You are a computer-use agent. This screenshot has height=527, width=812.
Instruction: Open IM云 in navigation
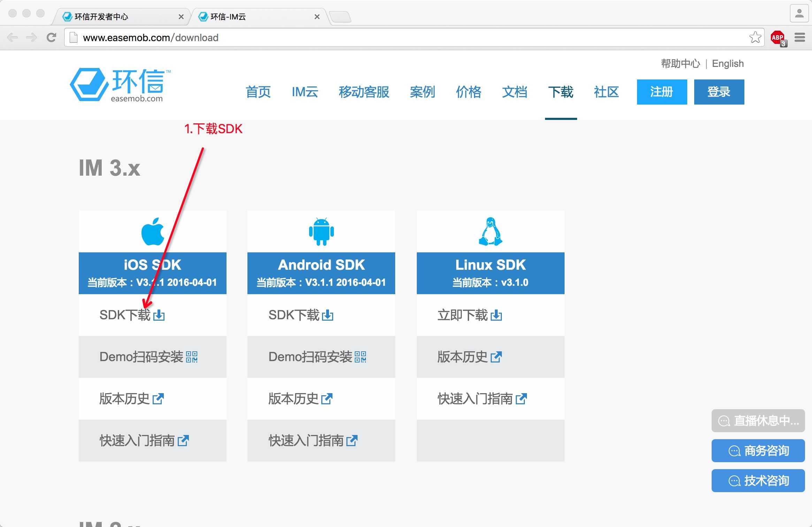tap(305, 92)
